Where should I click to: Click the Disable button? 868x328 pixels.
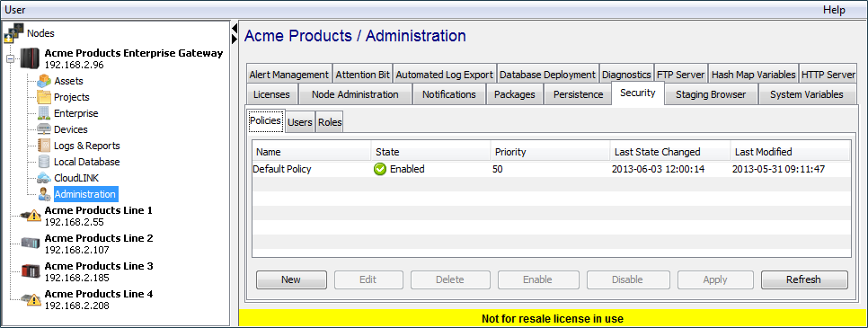point(627,279)
